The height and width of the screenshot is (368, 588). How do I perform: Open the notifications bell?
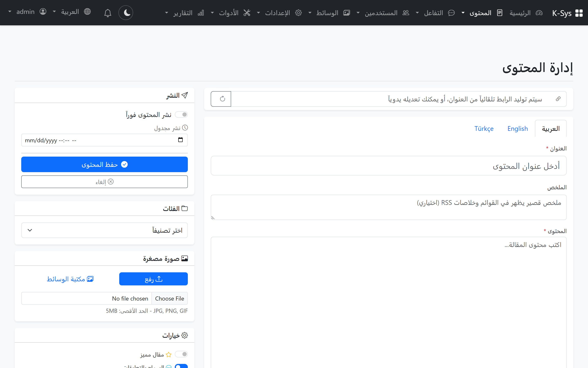pyautogui.click(x=108, y=13)
